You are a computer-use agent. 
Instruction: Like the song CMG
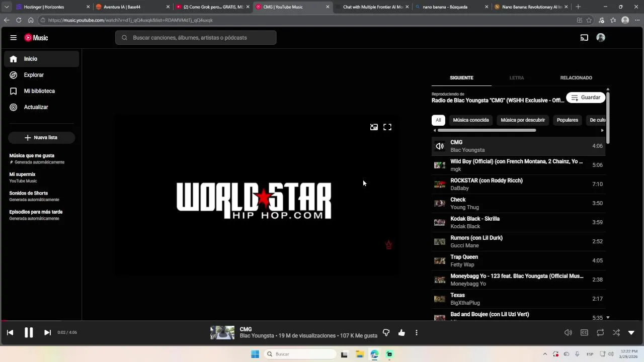pyautogui.click(x=401, y=332)
